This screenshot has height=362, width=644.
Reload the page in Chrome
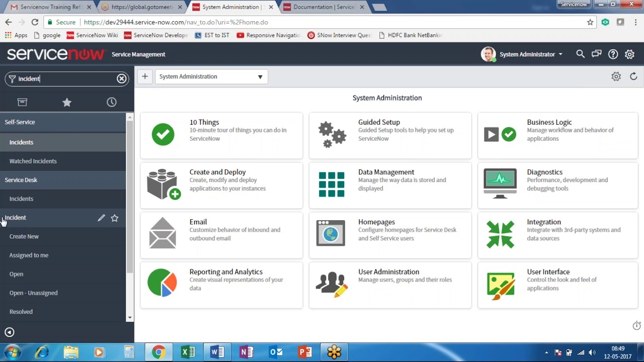35,22
